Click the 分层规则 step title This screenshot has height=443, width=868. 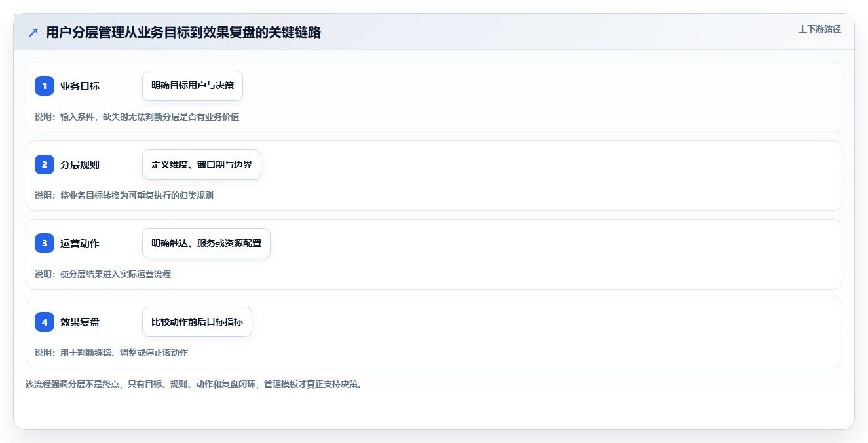tap(80, 164)
